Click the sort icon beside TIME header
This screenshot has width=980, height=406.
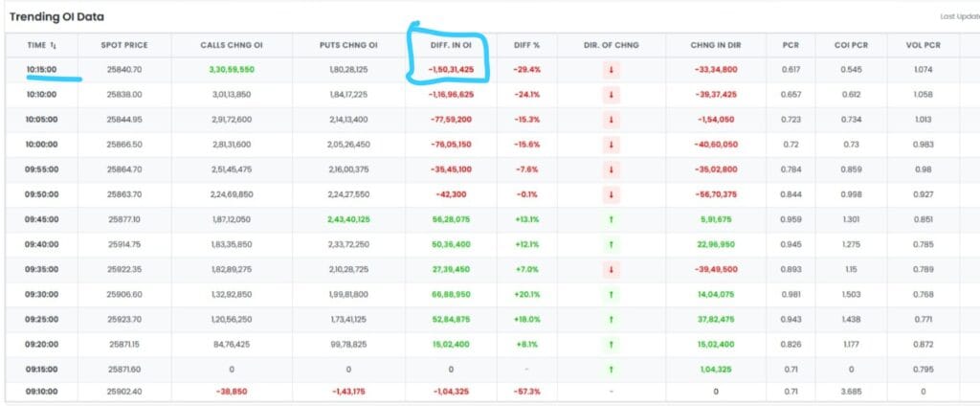tap(56, 45)
